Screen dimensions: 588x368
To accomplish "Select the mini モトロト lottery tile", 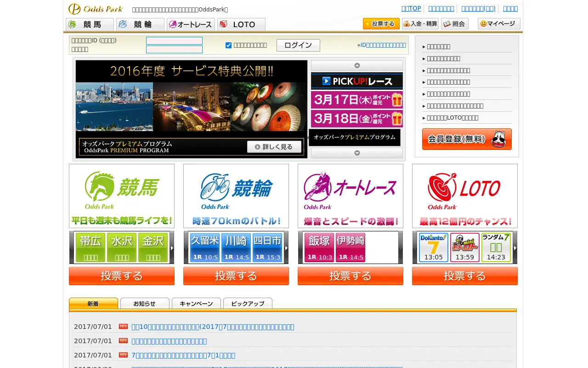I will click(x=465, y=247).
